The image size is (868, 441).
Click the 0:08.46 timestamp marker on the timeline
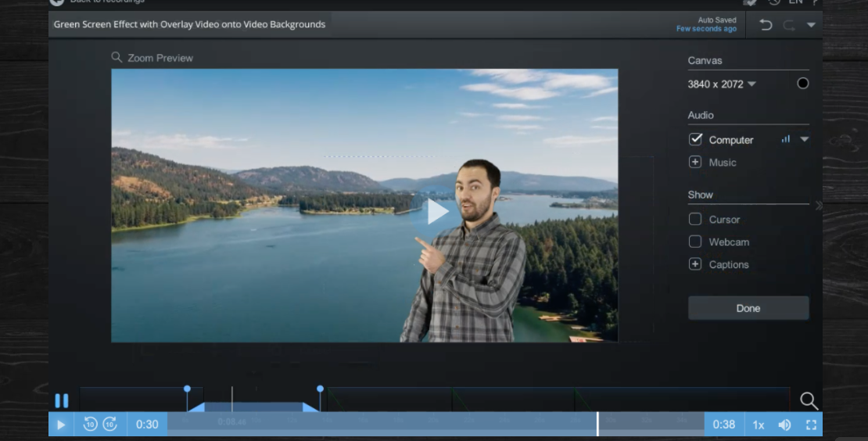tap(232, 421)
